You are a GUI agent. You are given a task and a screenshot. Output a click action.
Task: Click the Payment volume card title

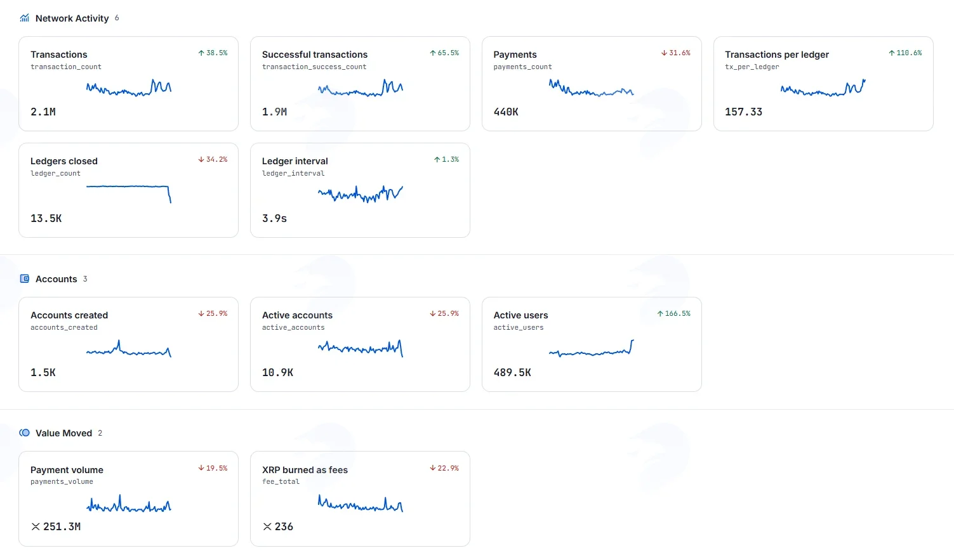pyautogui.click(x=67, y=470)
